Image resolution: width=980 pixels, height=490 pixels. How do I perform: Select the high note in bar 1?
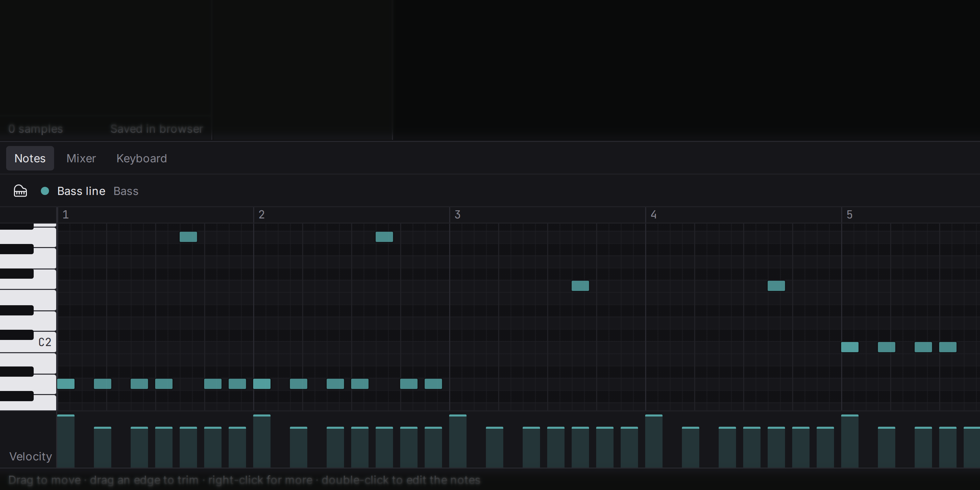pyautogui.click(x=188, y=236)
